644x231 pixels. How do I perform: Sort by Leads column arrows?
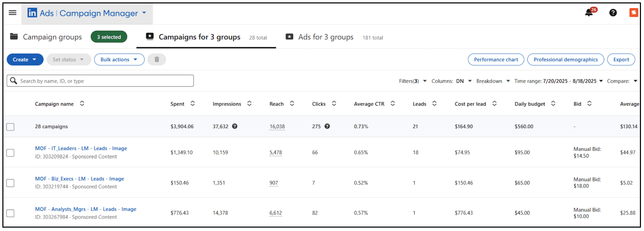[434, 103]
